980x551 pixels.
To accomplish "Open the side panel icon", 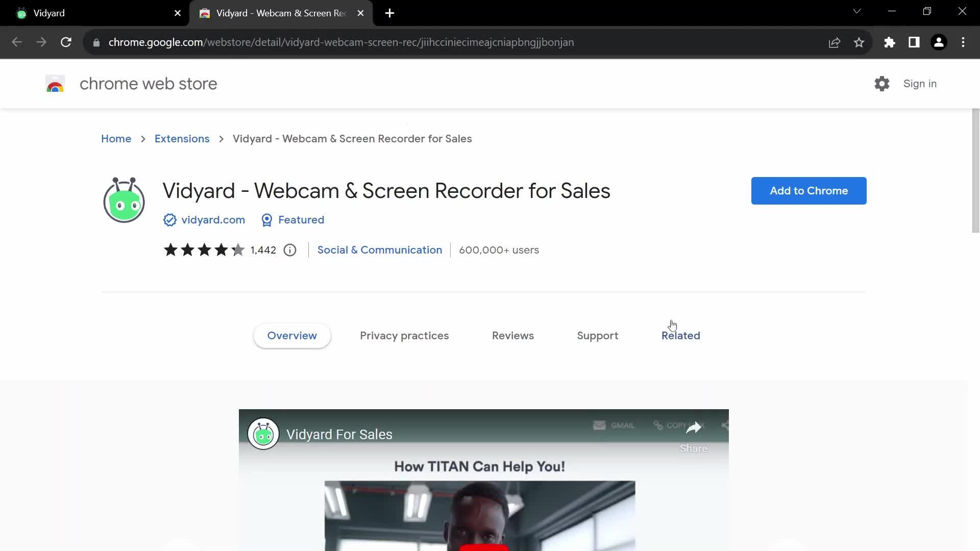I will pyautogui.click(x=914, y=42).
